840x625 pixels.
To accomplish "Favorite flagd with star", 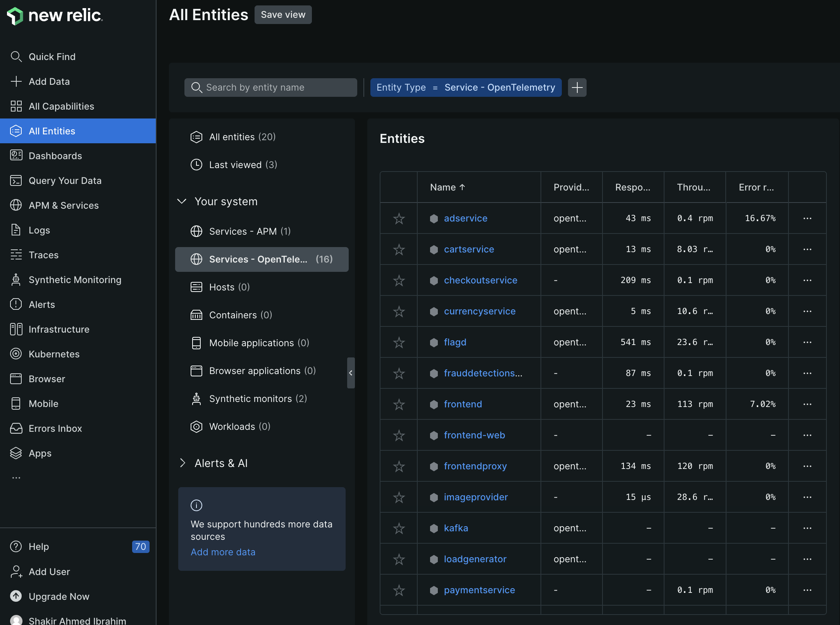I will [399, 342].
